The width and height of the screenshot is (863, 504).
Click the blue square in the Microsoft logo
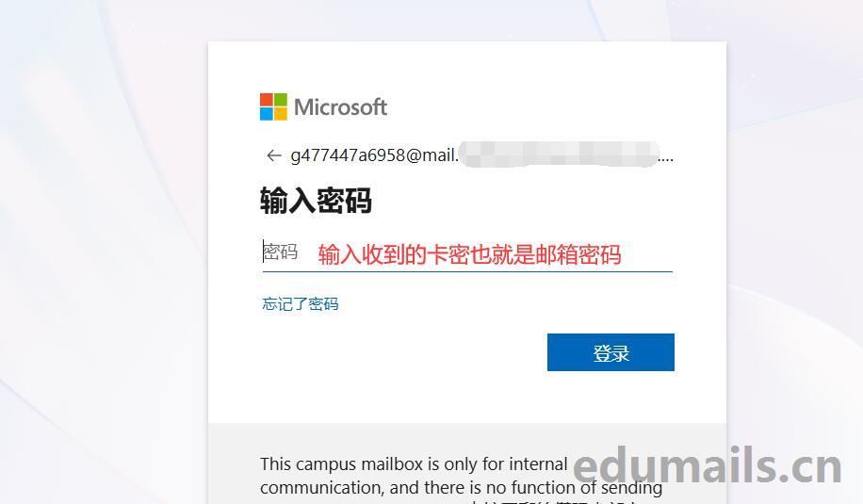tap(267, 114)
